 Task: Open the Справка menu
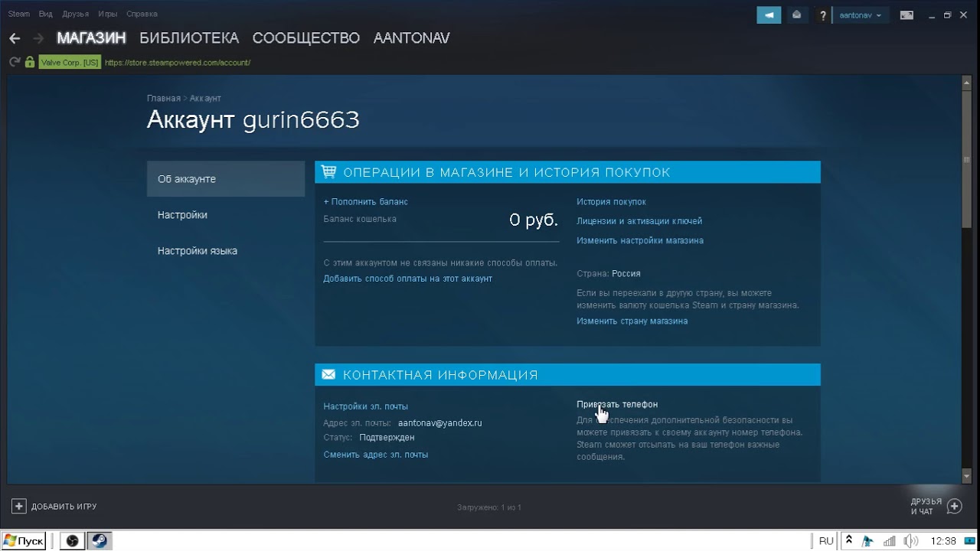142,14
